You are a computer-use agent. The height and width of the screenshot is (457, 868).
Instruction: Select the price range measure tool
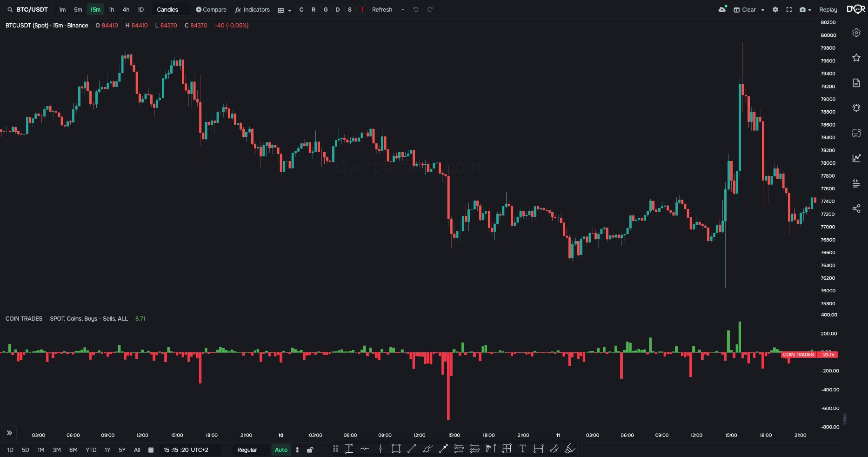tap(349, 449)
